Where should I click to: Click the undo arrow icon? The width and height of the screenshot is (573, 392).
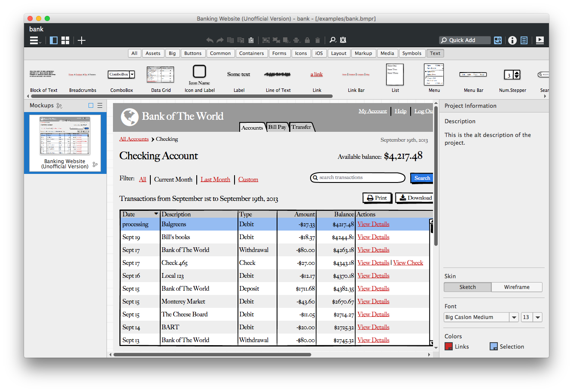point(210,40)
